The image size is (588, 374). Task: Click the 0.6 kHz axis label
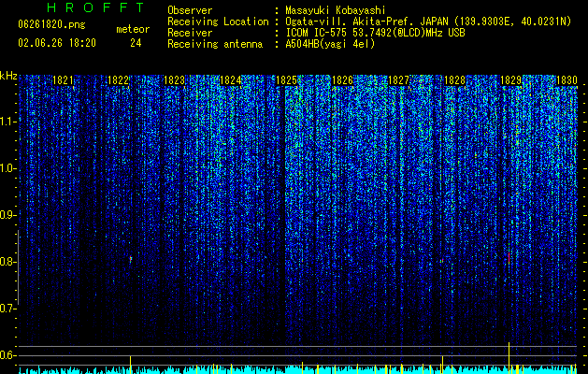pos(7,355)
